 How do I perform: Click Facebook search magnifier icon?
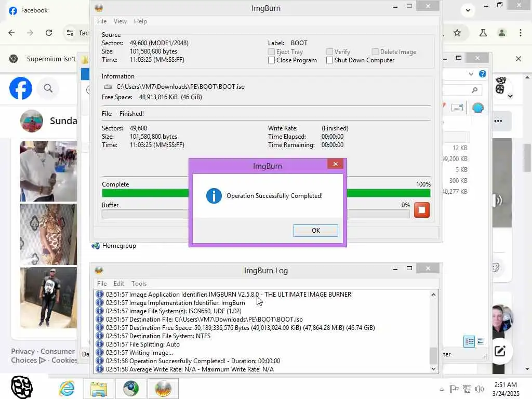coord(48,88)
